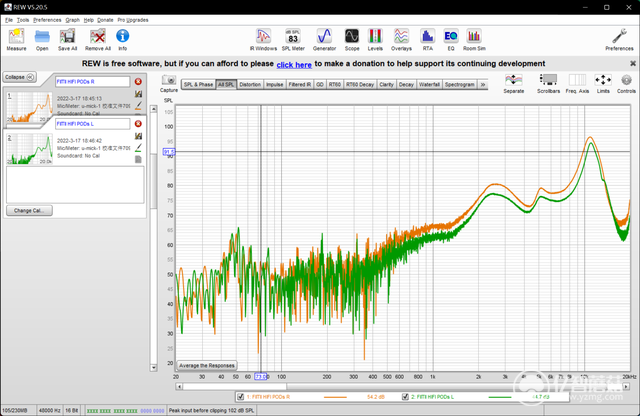Open the Levels tool
Screen dimensions: 640x416
coord(375,40)
